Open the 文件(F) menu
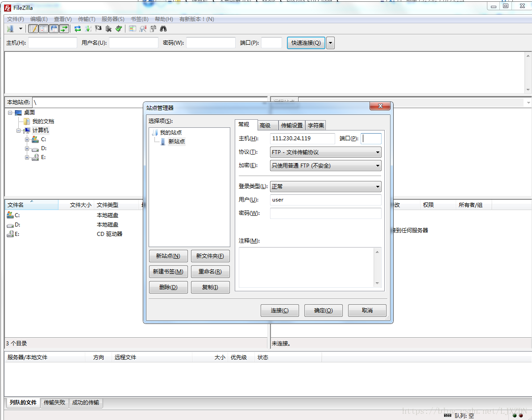Viewport: 532px width, 420px height. tap(16, 19)
